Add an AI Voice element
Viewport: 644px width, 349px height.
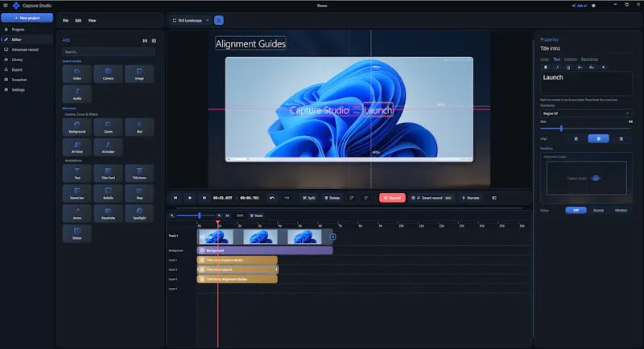pos(76,147)
